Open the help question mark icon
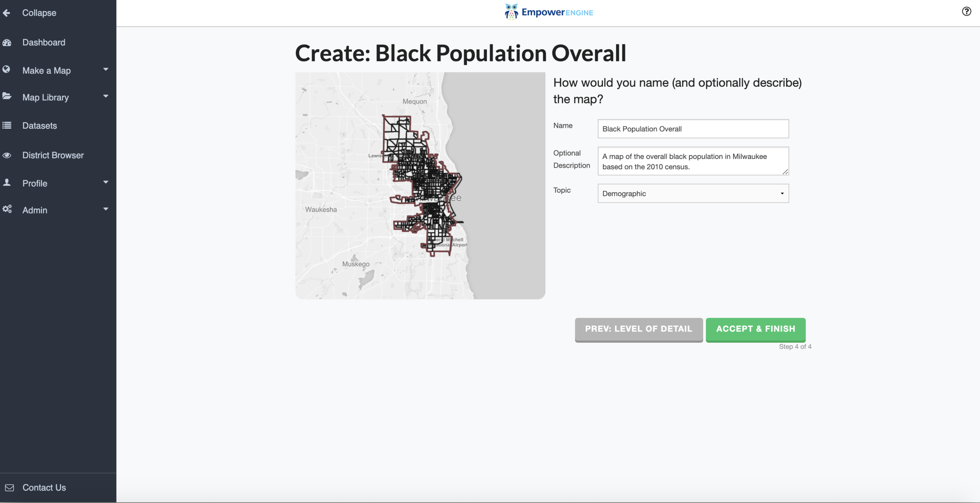Image resolution: width=980 pixels, height=503 pixels. [966, 11]
